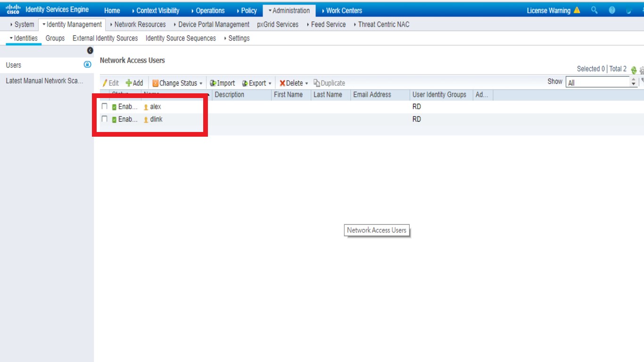Tick the checkbox for user alex
Viewport: 644px width, 362px height.
pos(105,107)
